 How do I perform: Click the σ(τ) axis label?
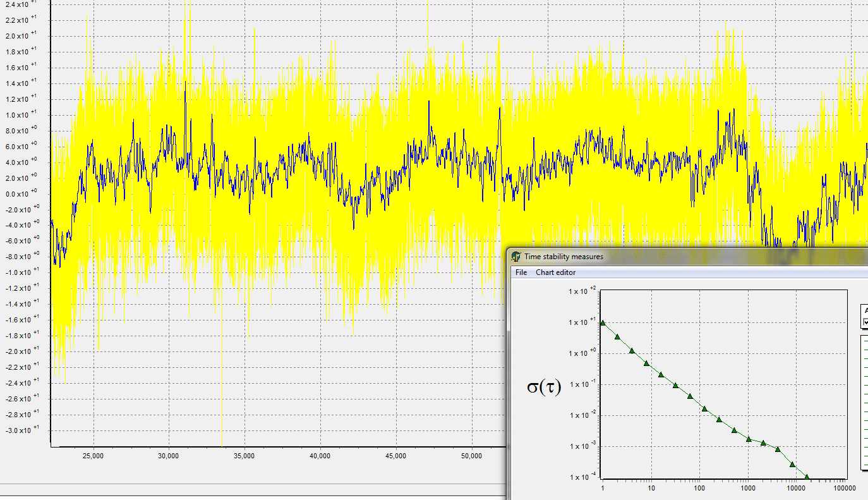coord(544,387)
